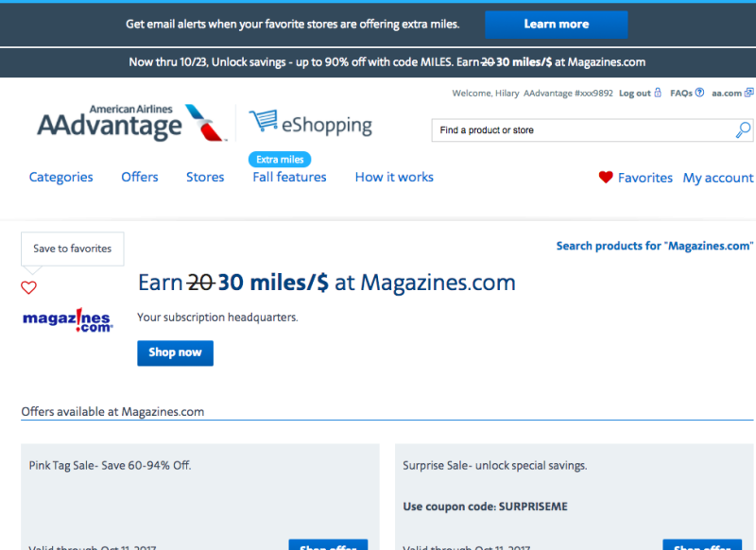
Task: Go to Favorites
Action: point(645,178)
